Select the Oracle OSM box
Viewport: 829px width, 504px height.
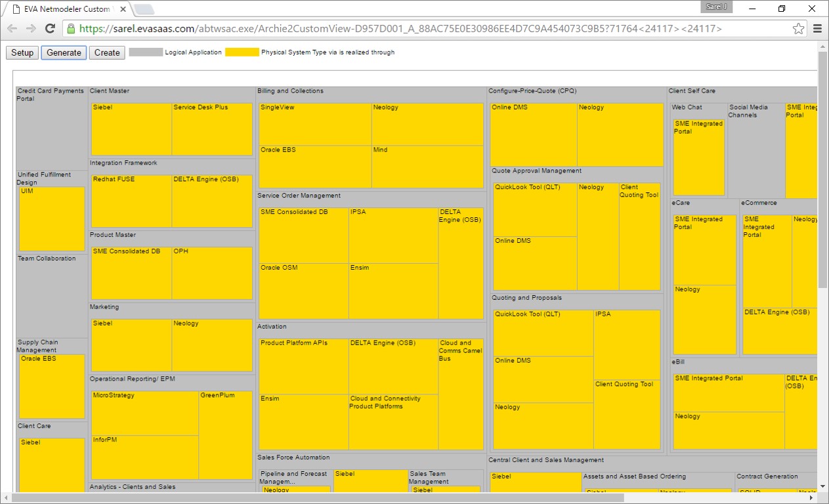point(304,291)
